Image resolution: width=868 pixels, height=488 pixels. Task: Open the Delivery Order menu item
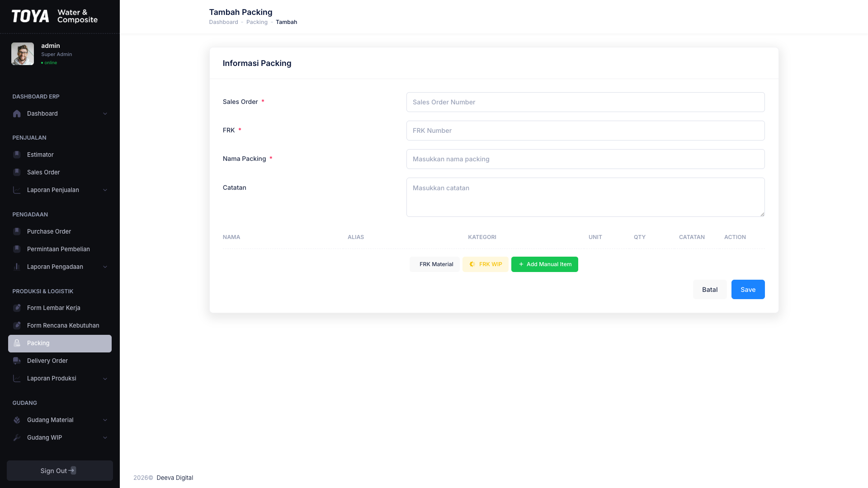pos(60,361)
